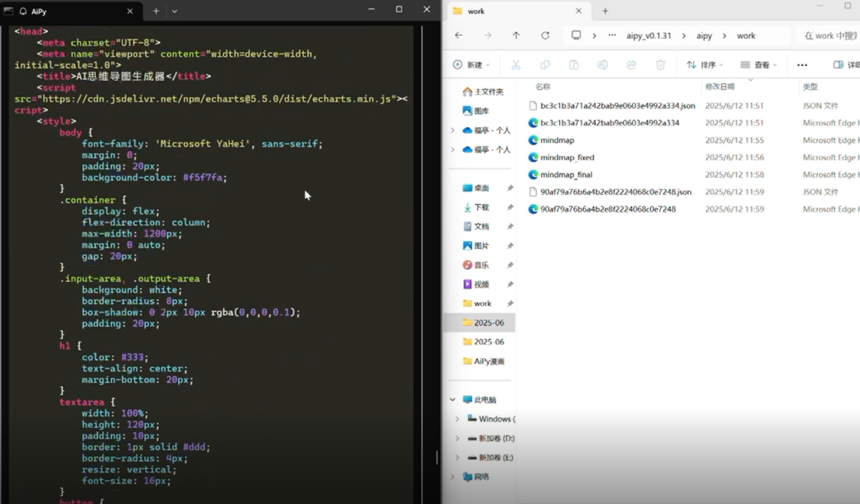Click the pin icon beside the work folder

(510, 304)
